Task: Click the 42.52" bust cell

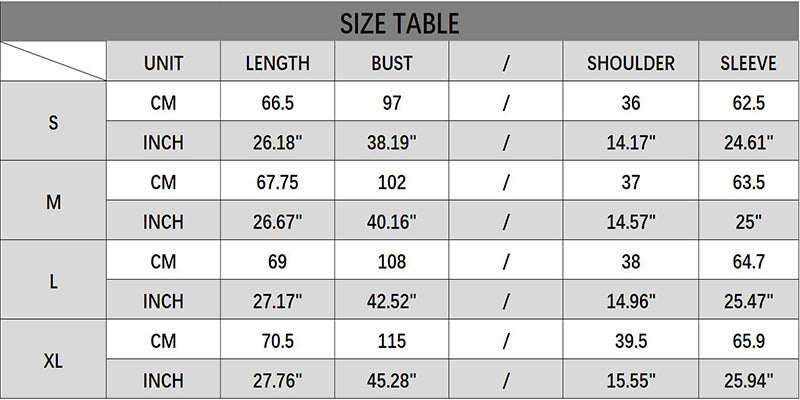Action: (392, 301)
